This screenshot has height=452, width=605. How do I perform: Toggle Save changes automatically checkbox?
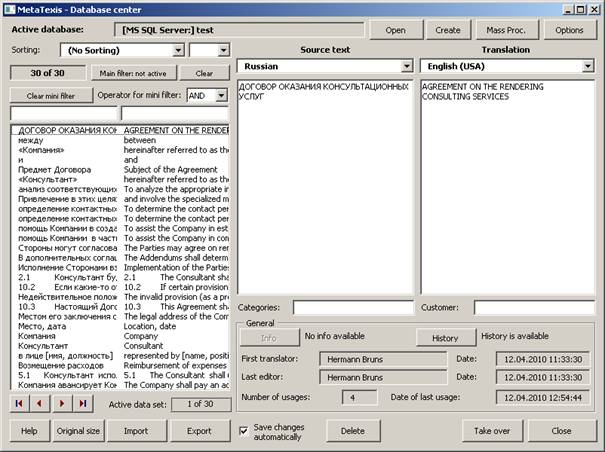(x=245, y=431)
